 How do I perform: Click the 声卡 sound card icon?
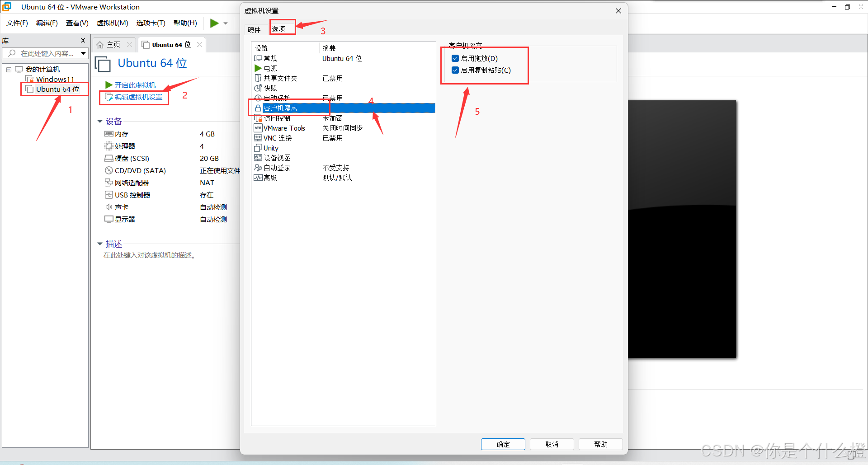click(x=108, y=207)
